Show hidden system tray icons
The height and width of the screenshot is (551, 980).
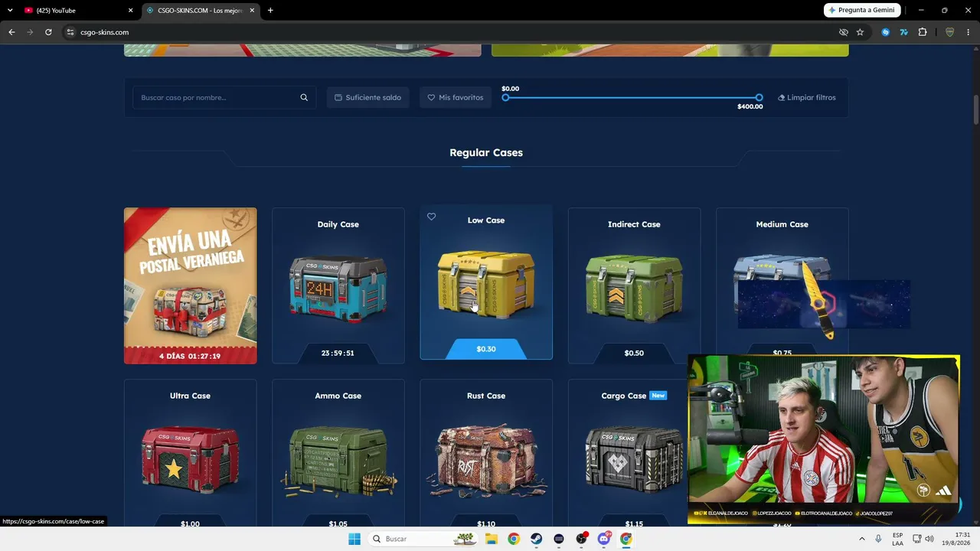pos(861,539)
